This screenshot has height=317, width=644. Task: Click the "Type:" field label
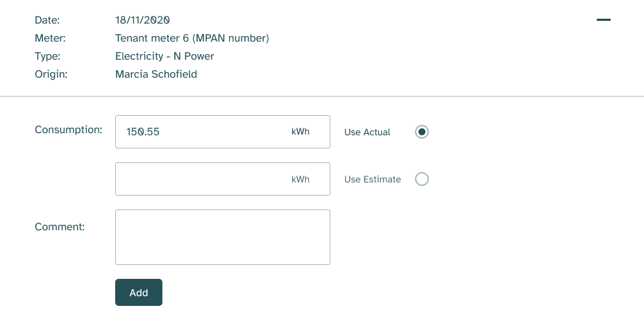[48, 56]
